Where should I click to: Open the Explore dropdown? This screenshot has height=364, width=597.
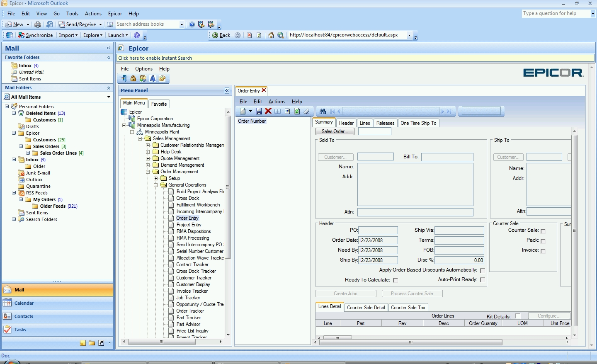[x=93, y=35]
